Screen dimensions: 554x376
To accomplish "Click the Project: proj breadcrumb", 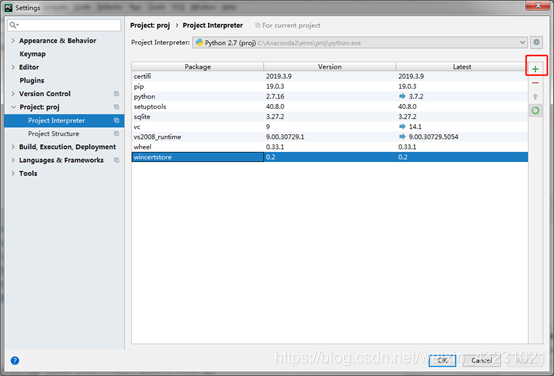I will point(150,25).
